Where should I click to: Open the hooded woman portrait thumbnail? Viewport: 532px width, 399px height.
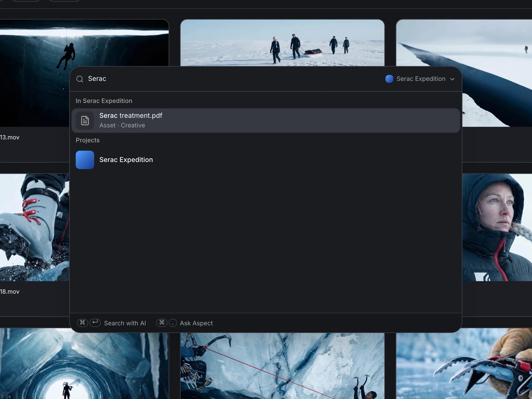(x=497, y=227)
